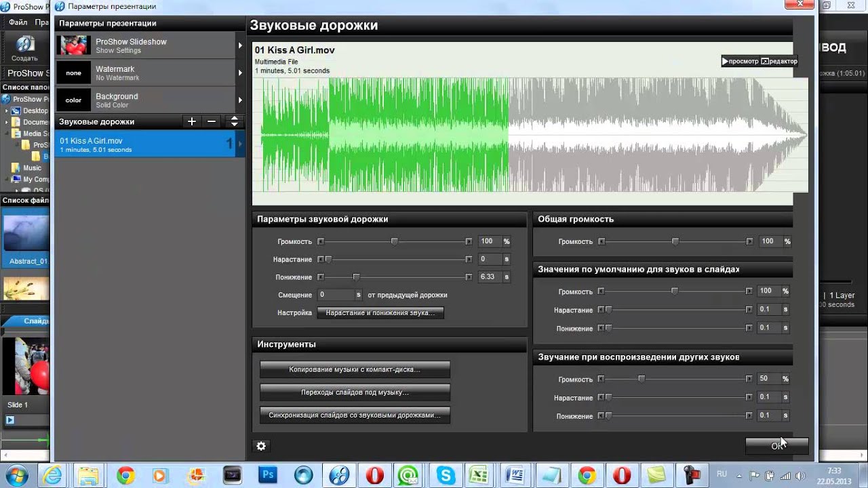
Task: Switch to Skype in the taskbar
Action: coord(446,475)
